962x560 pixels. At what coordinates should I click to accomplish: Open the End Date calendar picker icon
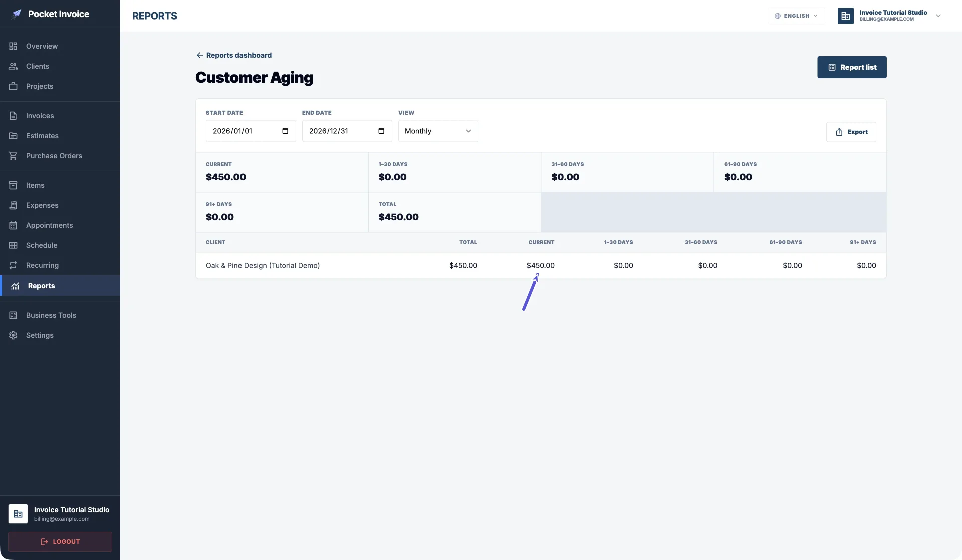[x=381, y=131]
